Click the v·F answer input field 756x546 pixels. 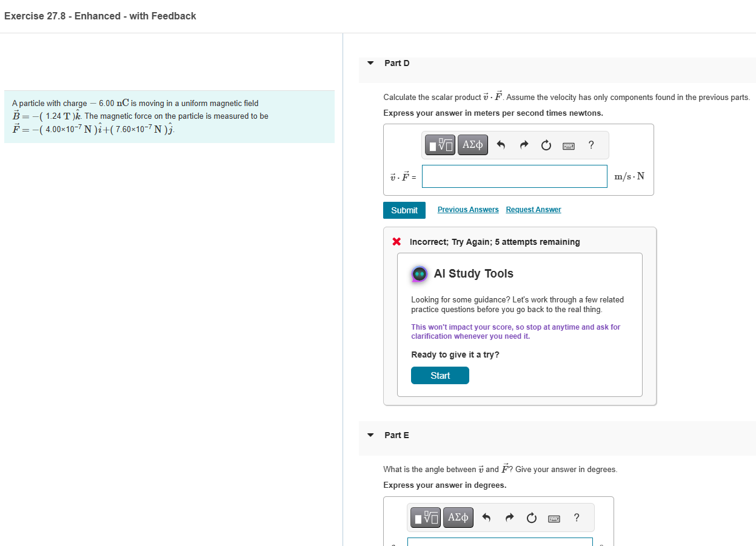pos(515,176)
